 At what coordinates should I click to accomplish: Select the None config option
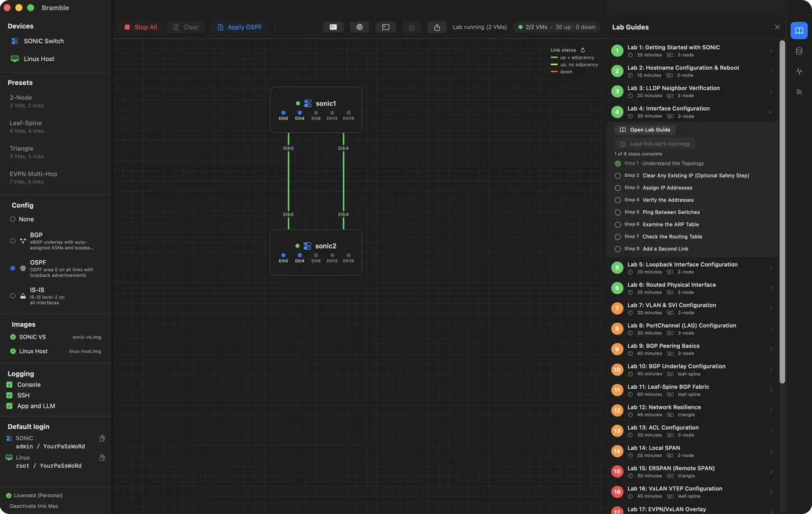pos(13,219)
